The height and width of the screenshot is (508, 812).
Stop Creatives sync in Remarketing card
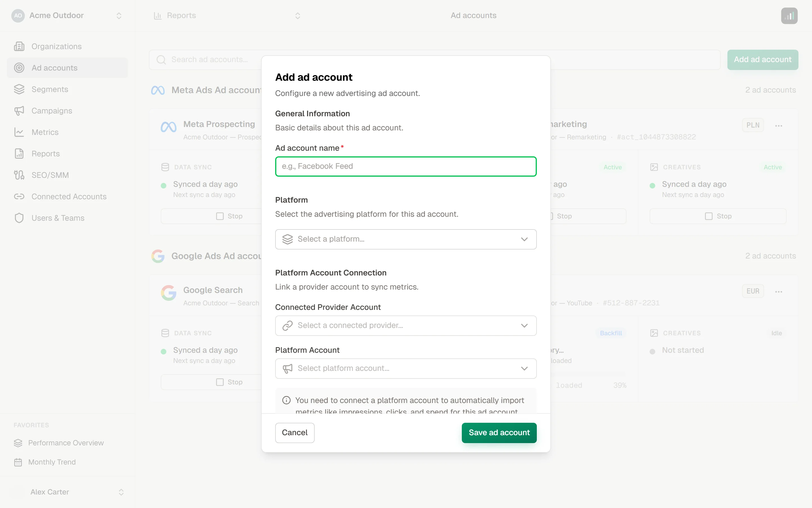(x=718, y=216)
